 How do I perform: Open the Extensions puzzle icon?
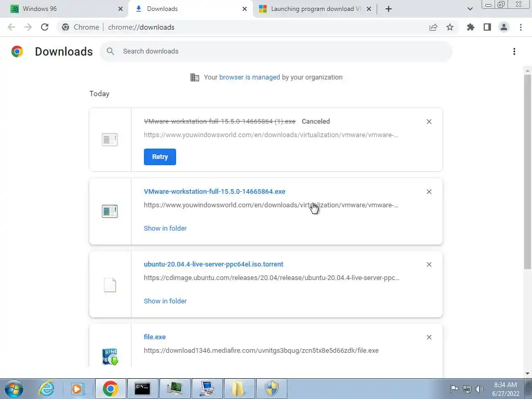(x=471, y=27)
